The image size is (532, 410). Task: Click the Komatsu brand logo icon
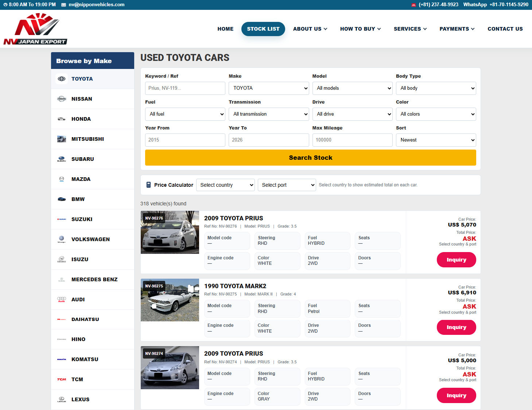tap(62, 359)
